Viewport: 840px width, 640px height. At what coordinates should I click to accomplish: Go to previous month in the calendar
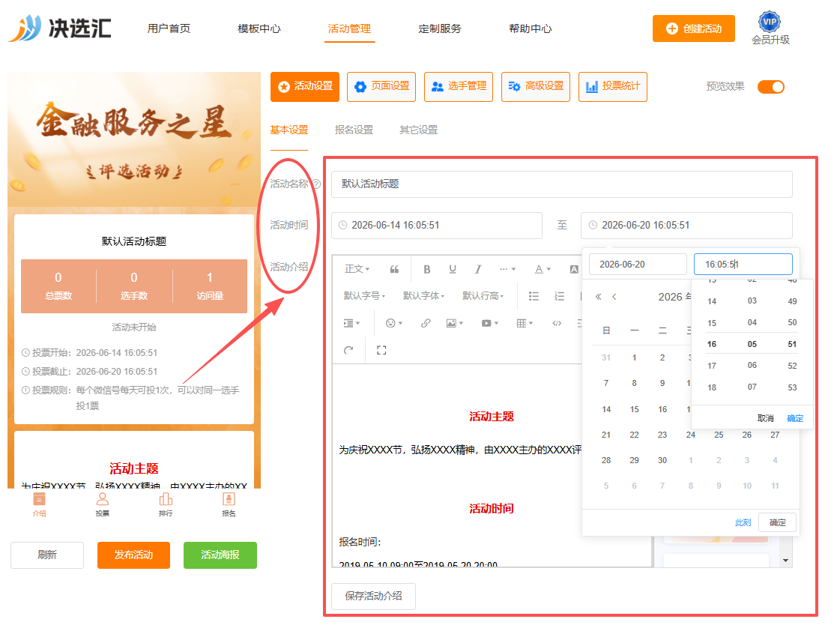614,297
